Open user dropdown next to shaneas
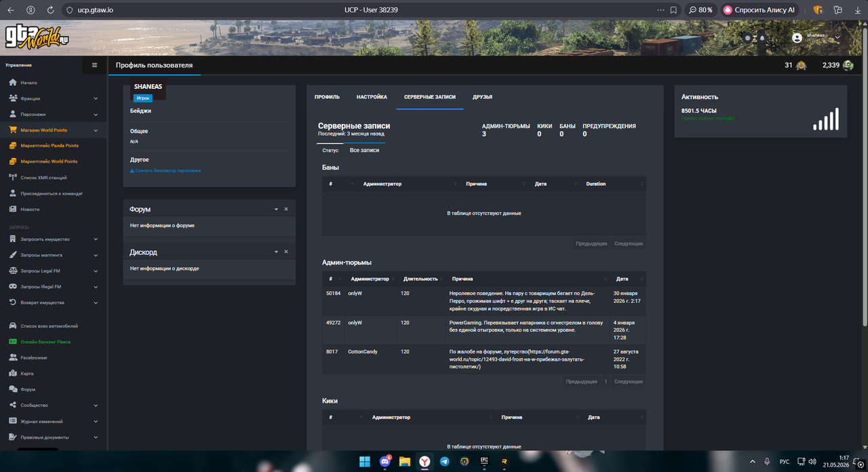The width and height of the screenshot is (868, 472). point(837,37)
